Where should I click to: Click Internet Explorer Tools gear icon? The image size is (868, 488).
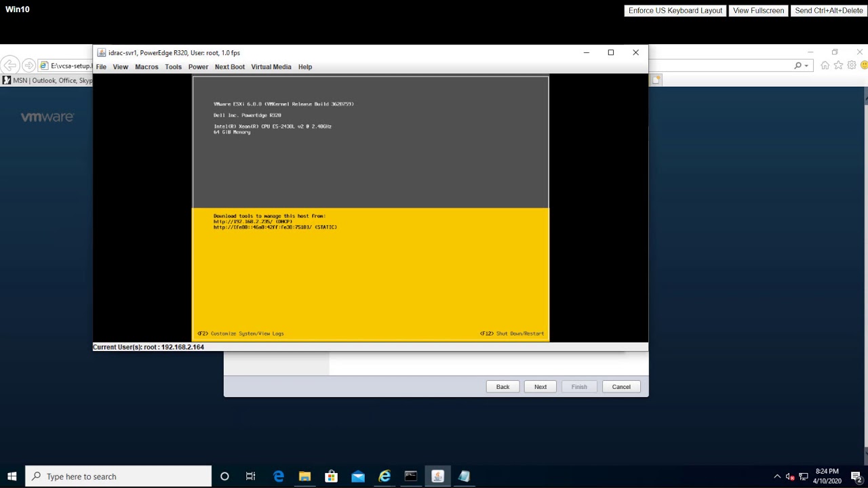tap(851, 66)
